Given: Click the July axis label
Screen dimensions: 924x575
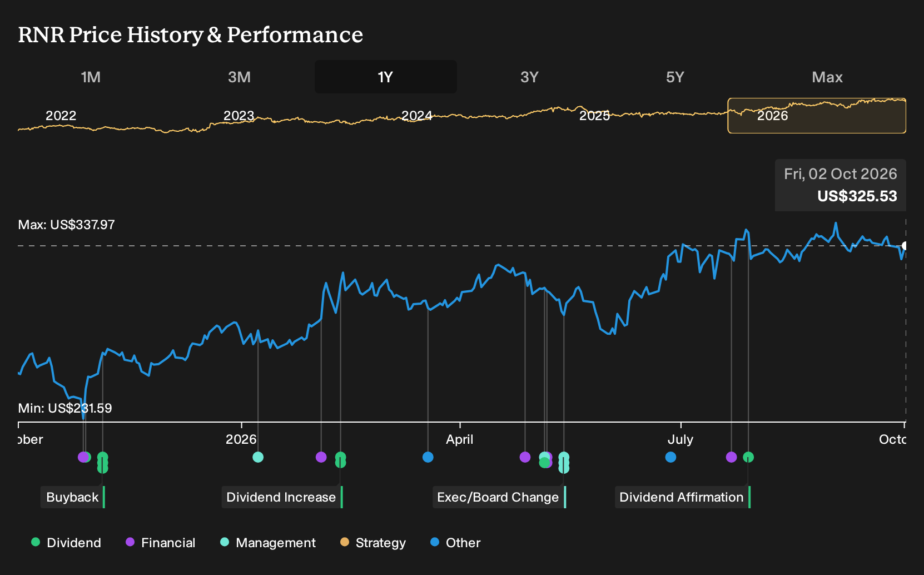Looking at the screenshot, I should click(x=680, y=439).
